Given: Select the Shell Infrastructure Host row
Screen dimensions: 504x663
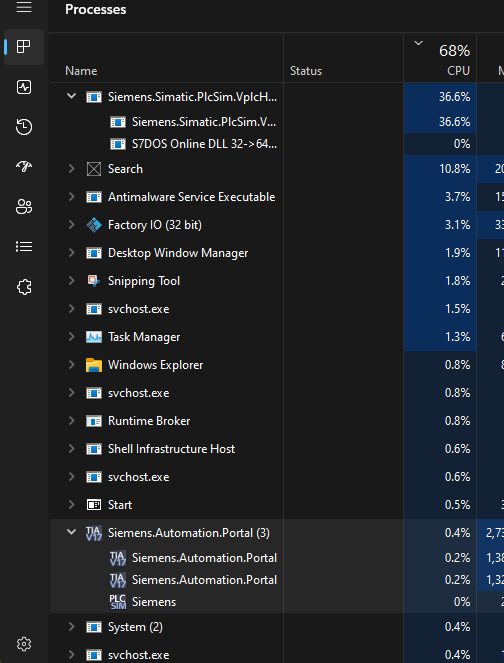Looking at the screenshot, I should coord(277,449).
